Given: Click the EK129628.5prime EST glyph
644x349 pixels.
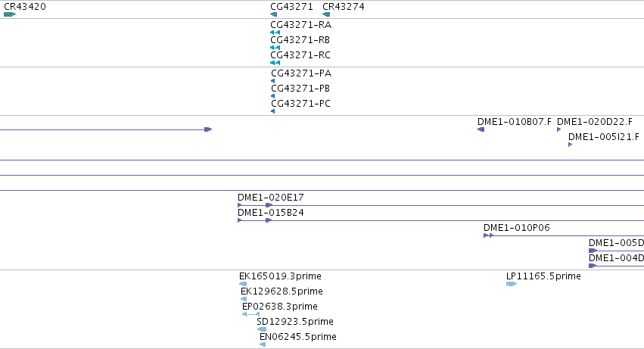Looking at the screenshot, I should pos(244,299).
